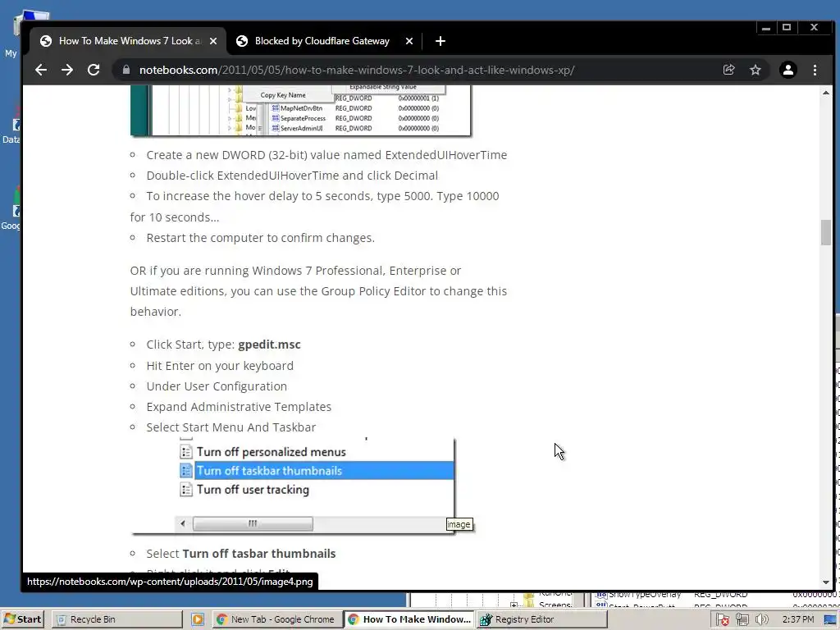Open the network tray icon
This screenshot has width=840, height=630.
tap(742, 620)
